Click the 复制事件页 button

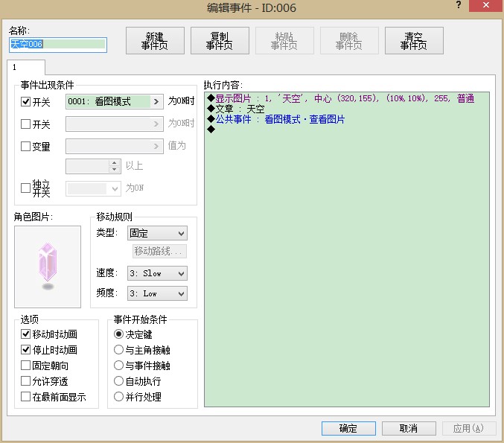pos(220,41)
